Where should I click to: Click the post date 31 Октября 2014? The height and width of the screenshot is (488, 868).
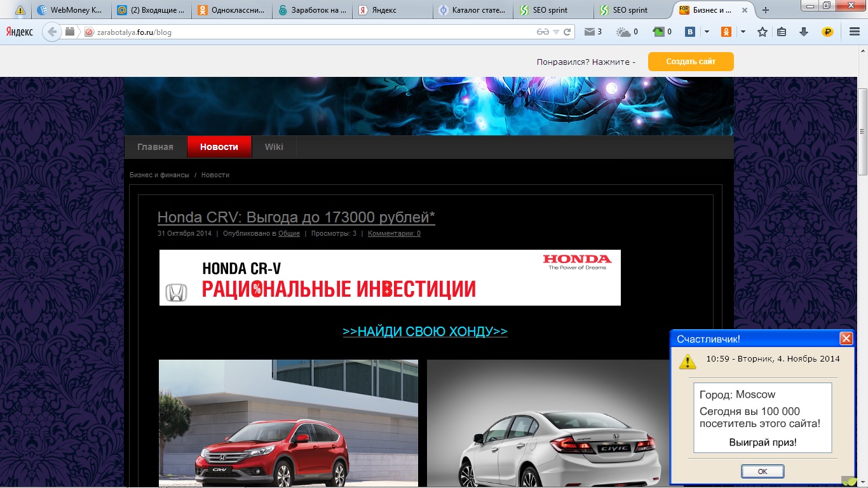click(x=184, y=233)
